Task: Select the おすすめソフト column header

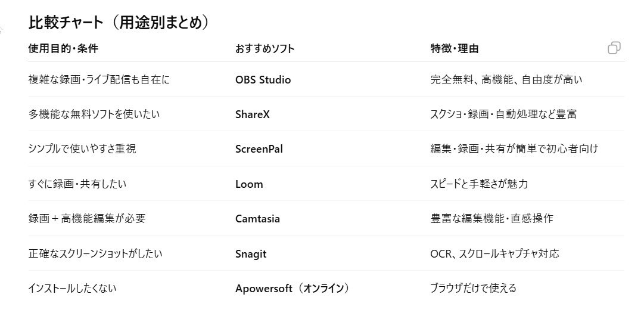Action: tap(265, 49)
